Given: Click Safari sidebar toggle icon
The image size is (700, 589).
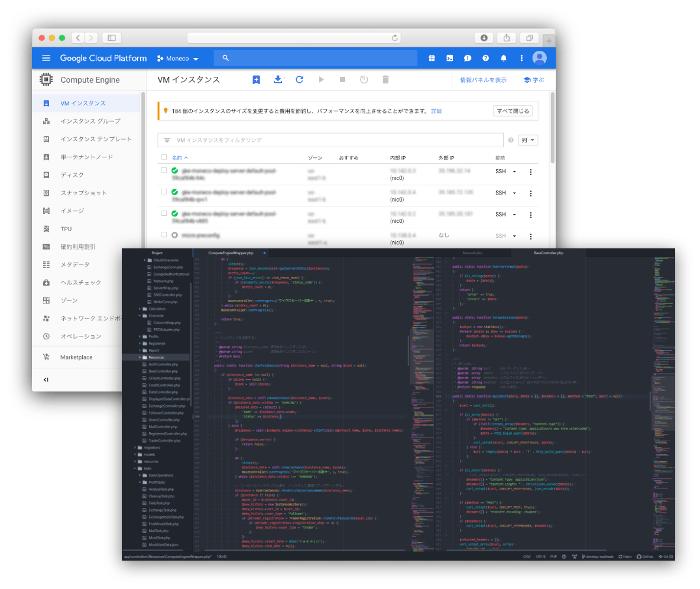Looking at the screenshot, I should (112, 38).
